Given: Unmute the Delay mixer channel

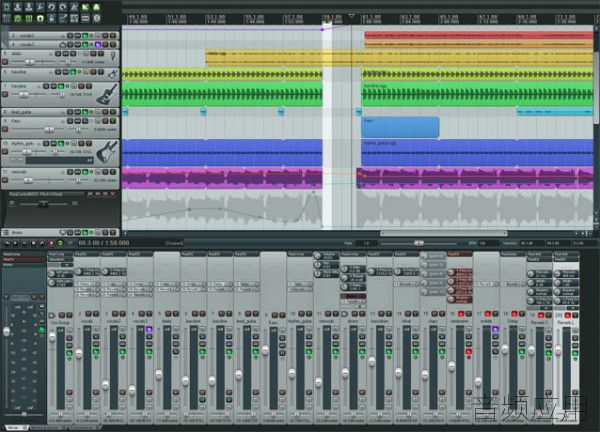Looking at the screenshot, I should (515, 314).
